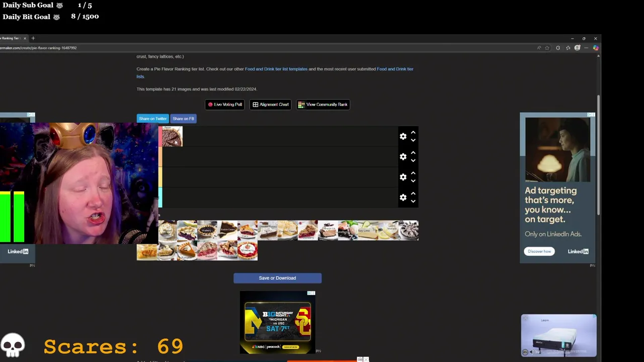Image resolution: width=644 pixels, height=362 pixels.
Task: Select the Strawberry pie image
Action: tap(247, 250)
